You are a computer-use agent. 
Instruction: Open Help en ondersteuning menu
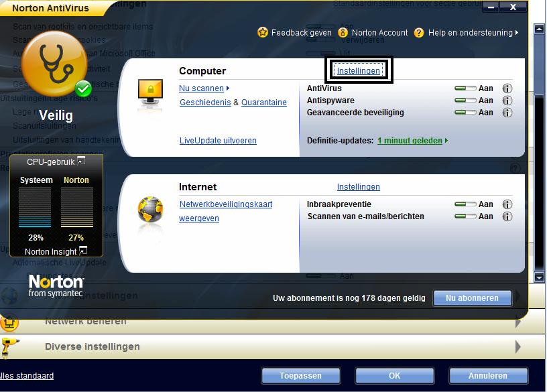pyautogui.click(x=471, y=33)
